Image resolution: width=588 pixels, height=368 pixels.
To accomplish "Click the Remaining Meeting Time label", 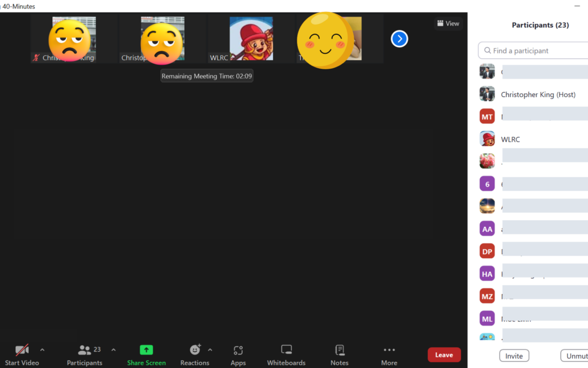I will (207, 76).
